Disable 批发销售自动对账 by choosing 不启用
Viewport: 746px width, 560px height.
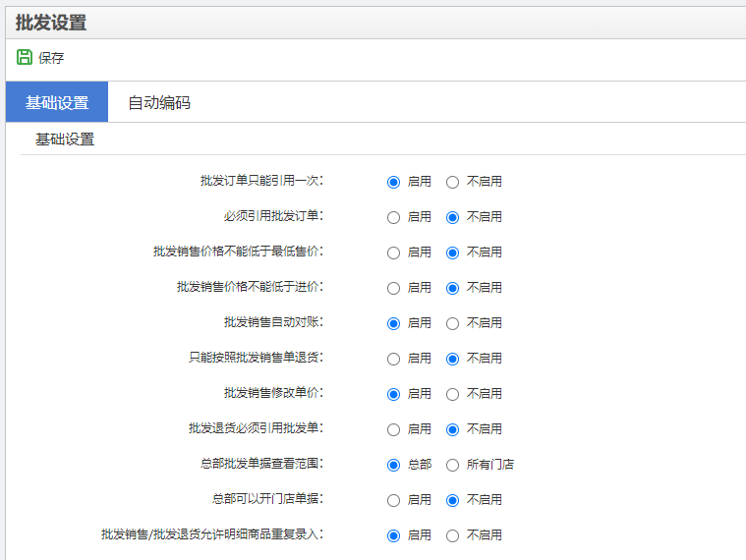452,324
